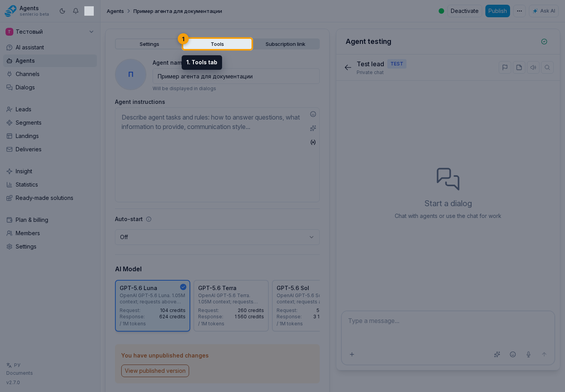Click the Deactivate button

point(465,11)
